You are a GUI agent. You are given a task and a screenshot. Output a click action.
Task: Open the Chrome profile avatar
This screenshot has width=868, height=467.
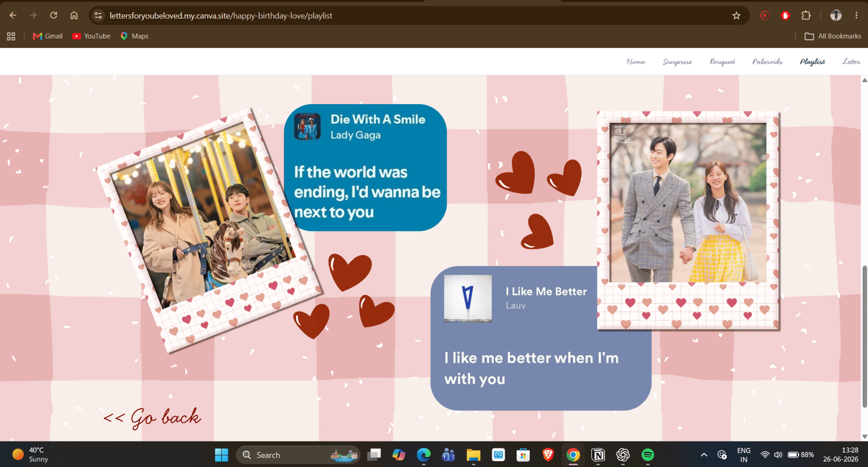(836, 16)
